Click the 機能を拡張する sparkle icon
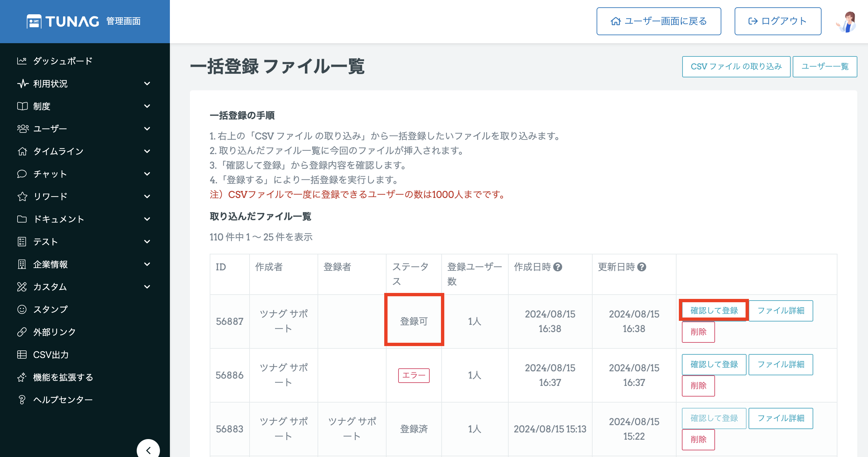This screenshot has width=868, height=457. (x=22, y=377)
